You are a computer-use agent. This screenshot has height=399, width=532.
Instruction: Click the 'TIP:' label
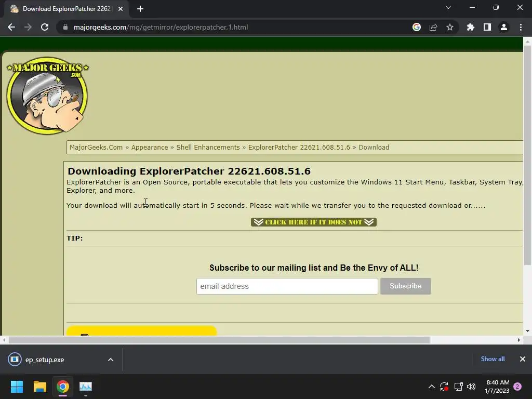tap(75, 238)
